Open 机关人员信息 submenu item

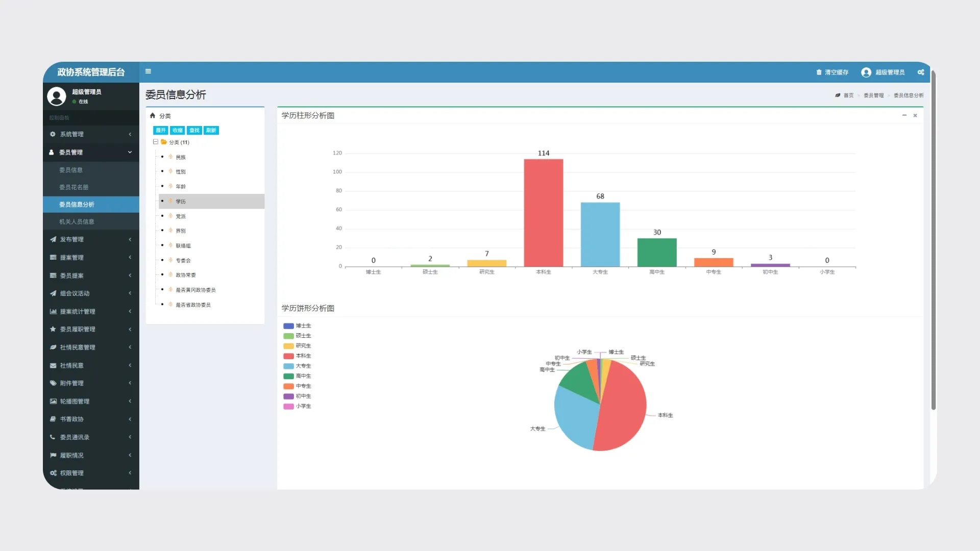pos(77,222)
